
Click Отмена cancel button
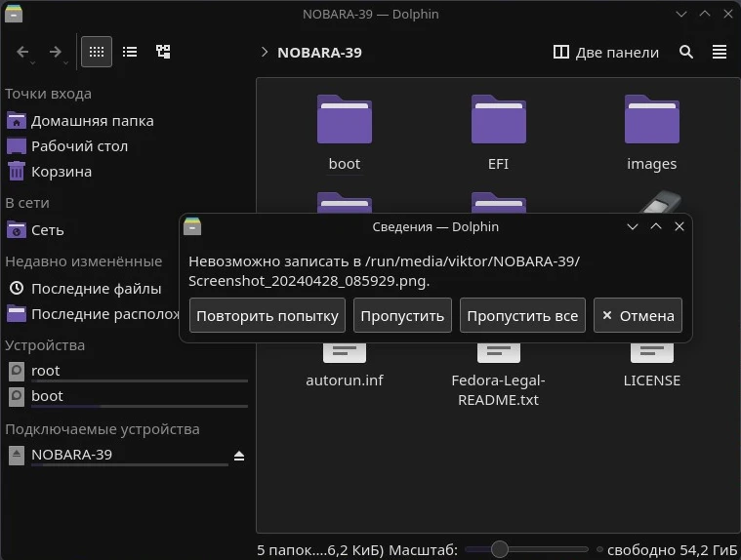point(638,315)
